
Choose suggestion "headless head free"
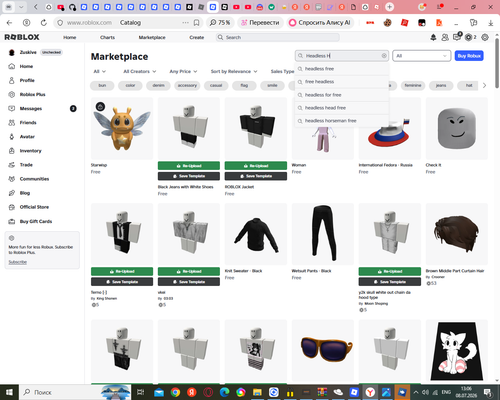point(342,108)
